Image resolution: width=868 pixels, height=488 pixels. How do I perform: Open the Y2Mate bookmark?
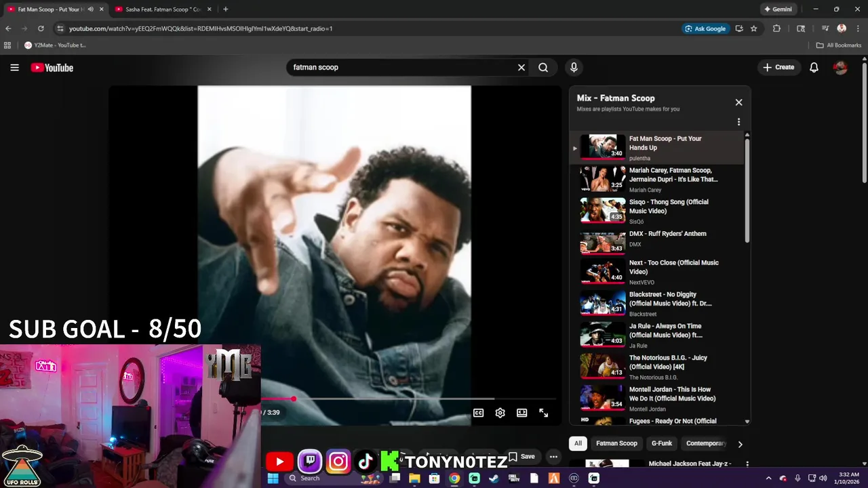55,45
